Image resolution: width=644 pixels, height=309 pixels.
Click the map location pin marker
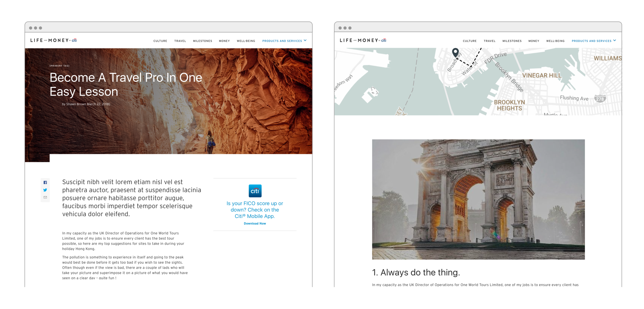click(455, 52)
